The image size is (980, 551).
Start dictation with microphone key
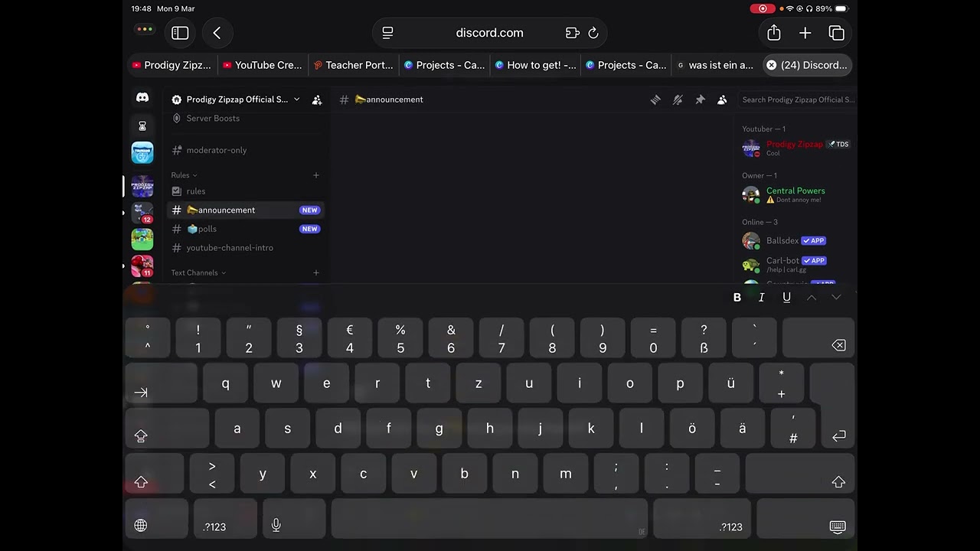294,518
